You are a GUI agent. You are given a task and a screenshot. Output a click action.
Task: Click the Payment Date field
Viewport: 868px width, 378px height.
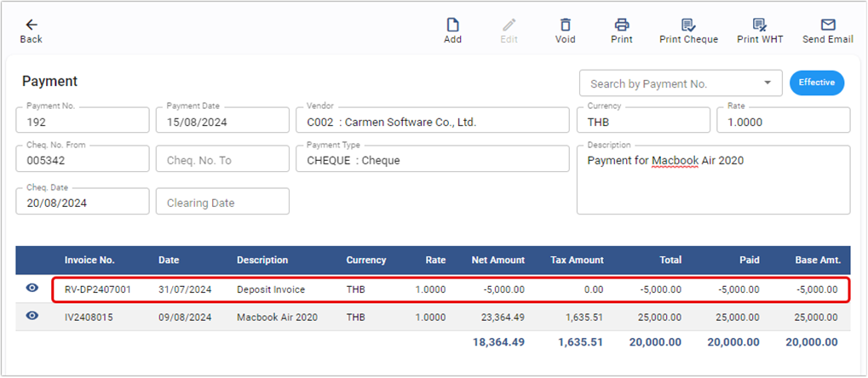click(x=222, y=121)
